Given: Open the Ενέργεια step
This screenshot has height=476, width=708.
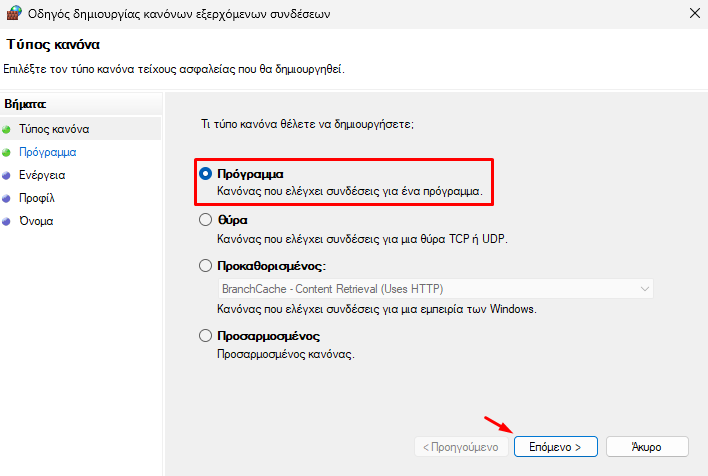Looking at the screenshot, I should [42, 175].
